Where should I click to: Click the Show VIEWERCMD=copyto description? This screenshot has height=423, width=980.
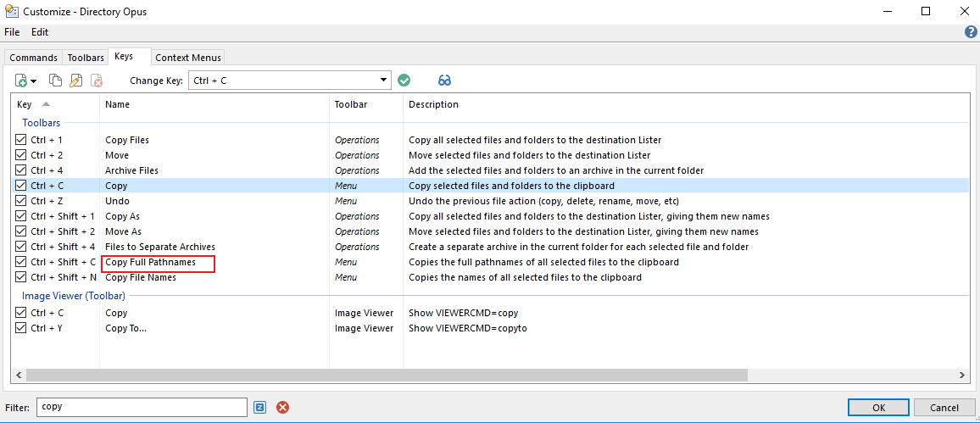(x=468, y=328)
